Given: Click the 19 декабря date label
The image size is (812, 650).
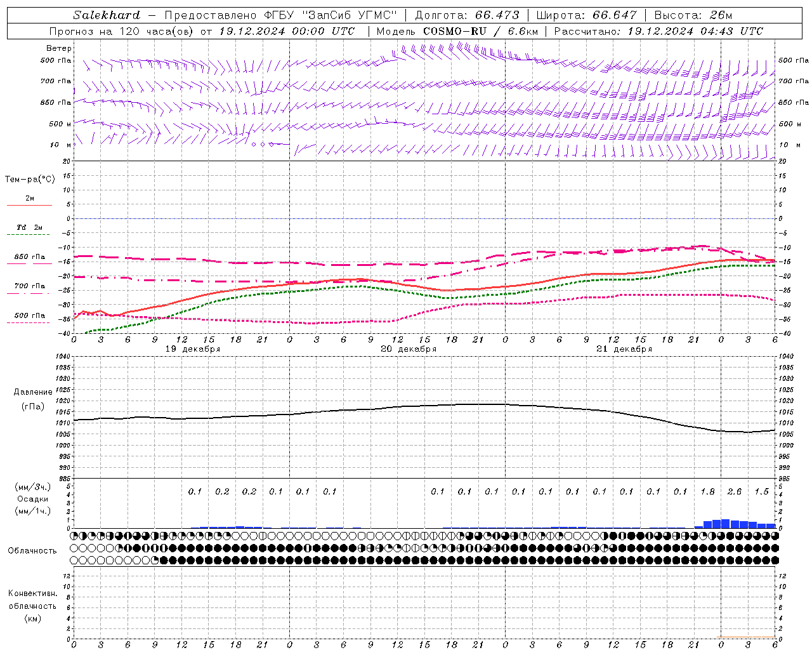Looking at the screenshot, I should (x=193, y=349).
